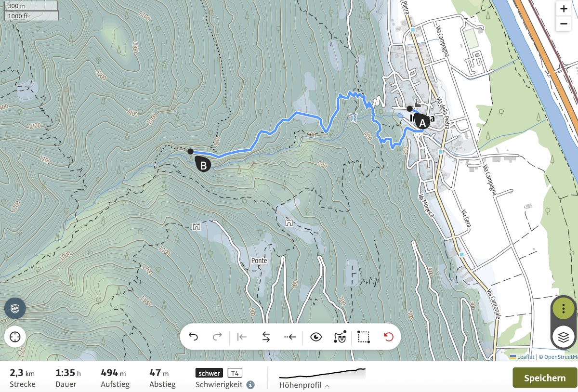
Task: Undo the last route edit
Action: pyautogui.click(x=193, y=337)
